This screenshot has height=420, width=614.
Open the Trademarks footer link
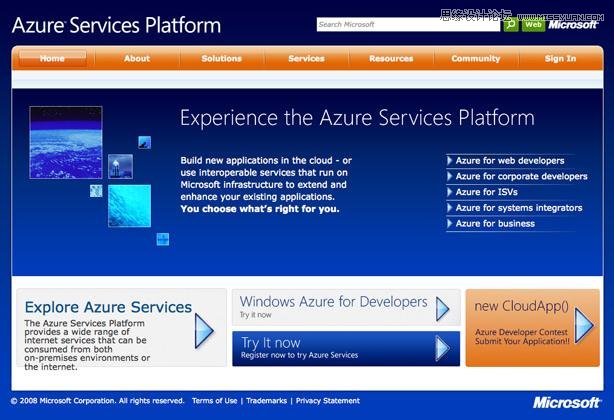coord(266,401)
